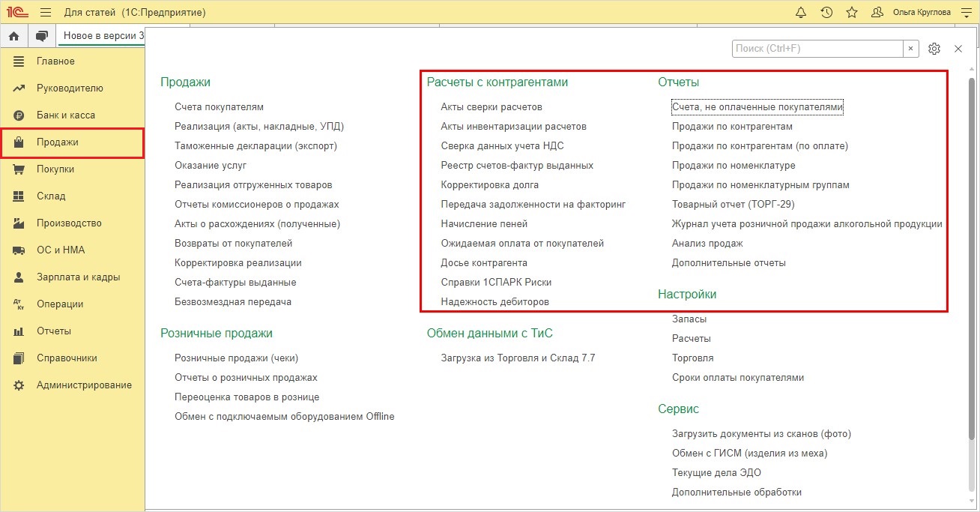Open Загрузка из Торговля и Склад 7.7
This screenshot has width=980, height=512.
pos(518,358)
